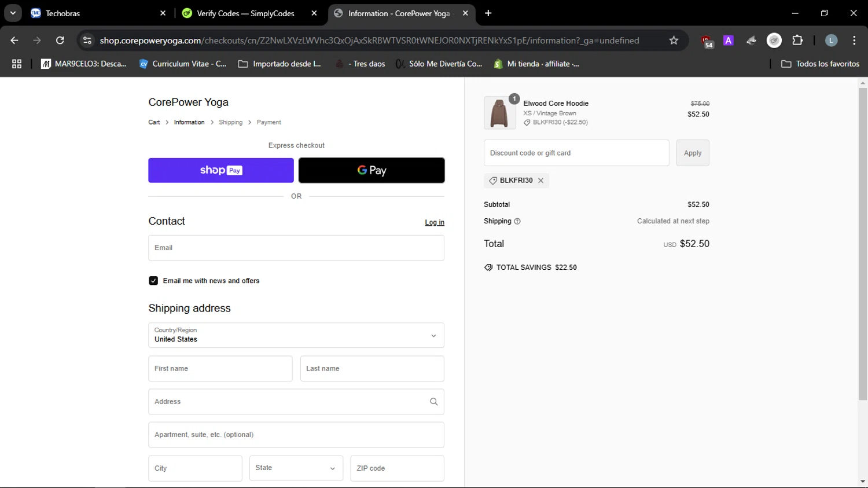Click the Information breadcrumb step

click(189, 122)
